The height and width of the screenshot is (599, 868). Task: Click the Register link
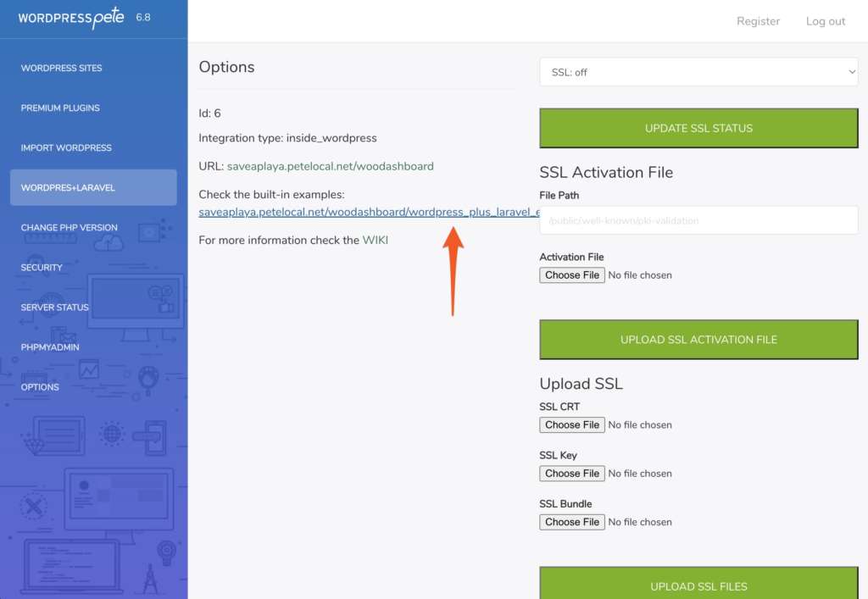click(758, 21)
